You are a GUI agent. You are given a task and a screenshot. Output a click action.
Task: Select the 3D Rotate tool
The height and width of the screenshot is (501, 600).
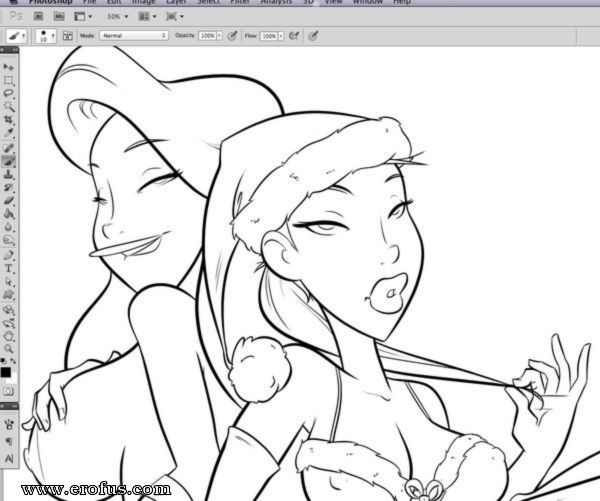pyautogui.click(x=8, y=310)
